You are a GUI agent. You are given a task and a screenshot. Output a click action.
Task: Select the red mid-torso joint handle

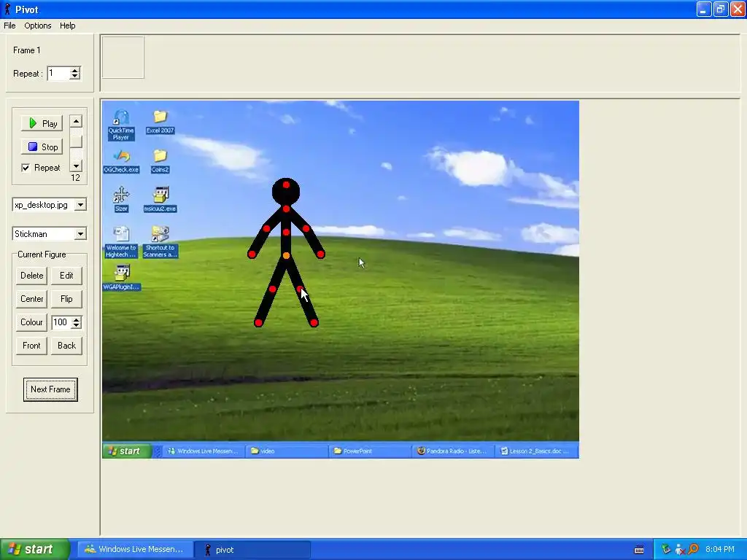[x=286, y=233]
